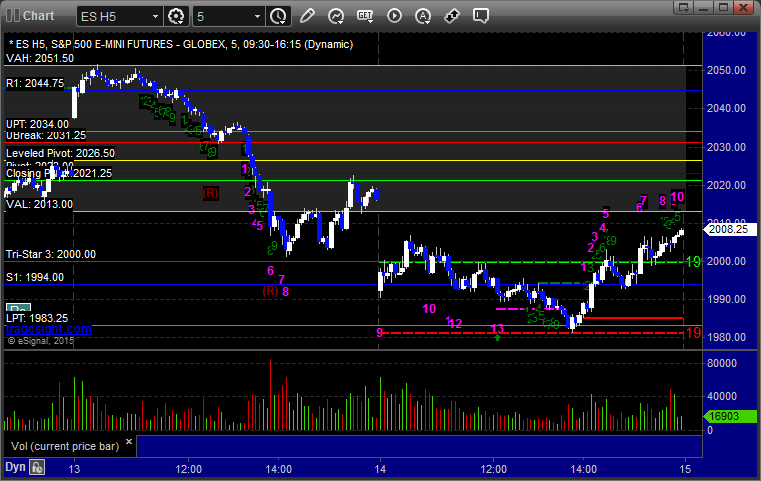
Task: Click the green 19 count label
Action: tap(693, 262)
